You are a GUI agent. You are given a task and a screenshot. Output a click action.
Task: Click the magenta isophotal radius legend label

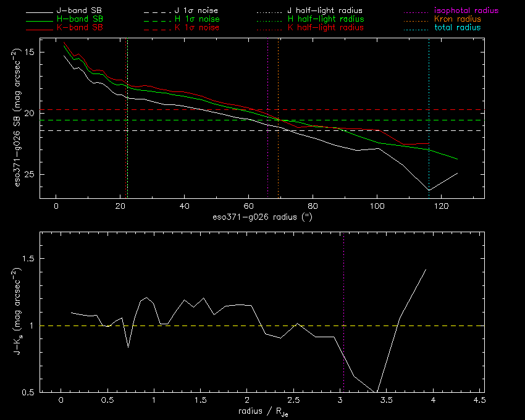point(466,10)
